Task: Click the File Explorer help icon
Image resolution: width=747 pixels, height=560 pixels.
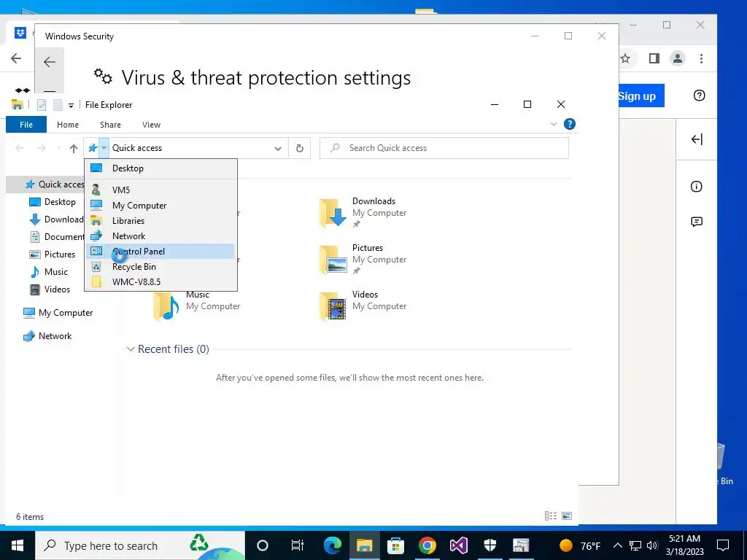Action: click(569, 124)
